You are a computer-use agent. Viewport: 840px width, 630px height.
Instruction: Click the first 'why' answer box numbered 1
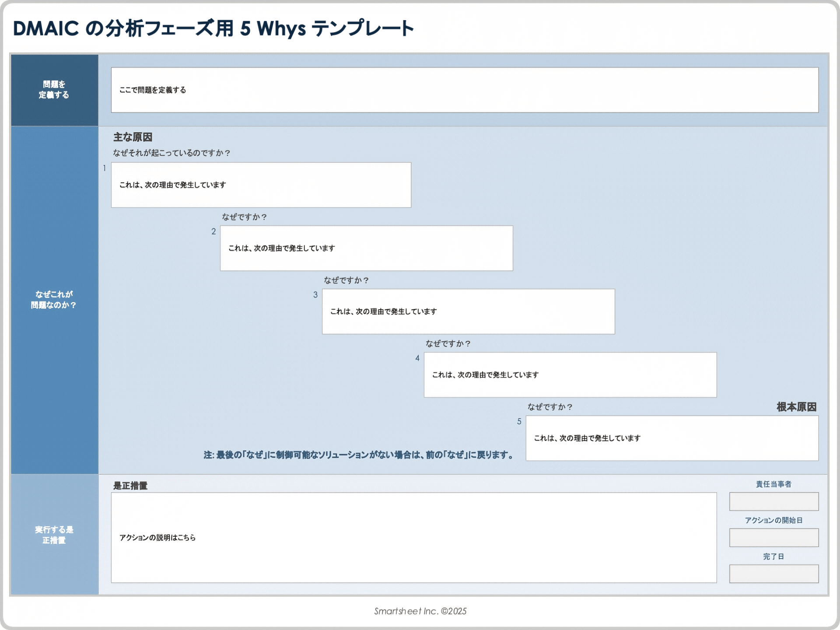coord(261,185)
